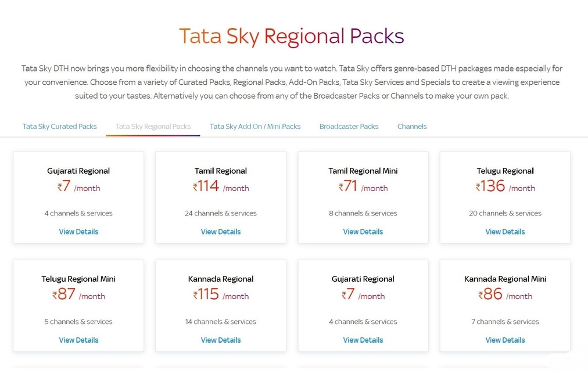The width and height of the screenshot is (588, 392).
Task: Select the Gujarati Regional pack card
Action: point(78,196)
